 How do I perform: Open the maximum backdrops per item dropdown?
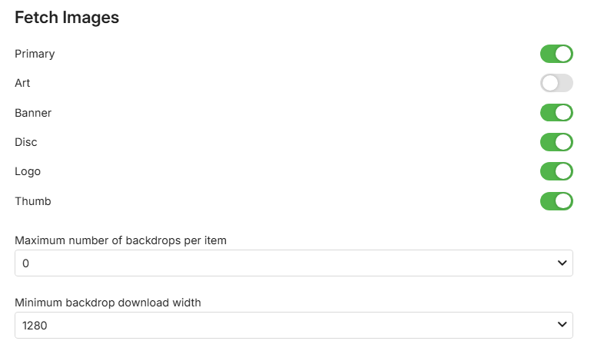click(294, 263)
